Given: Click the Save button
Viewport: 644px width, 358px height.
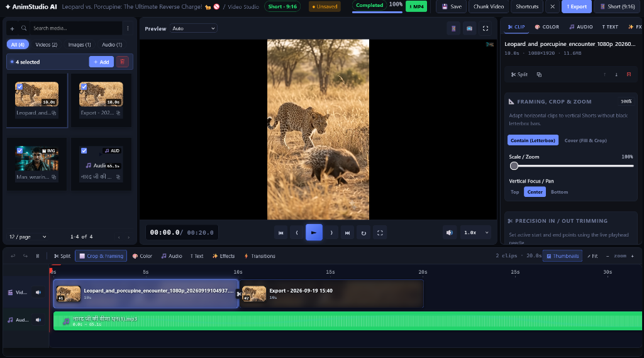Looking at the screenshot, I should [x=452, y=6].
